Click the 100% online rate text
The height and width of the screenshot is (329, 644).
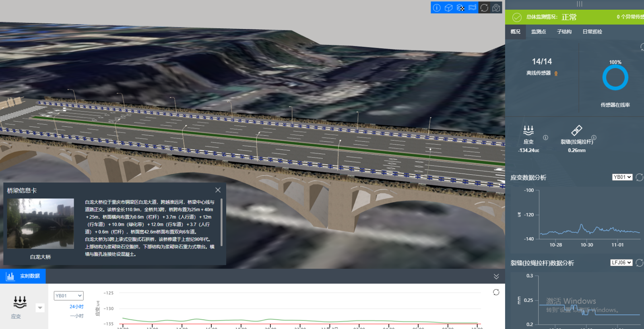615,62
